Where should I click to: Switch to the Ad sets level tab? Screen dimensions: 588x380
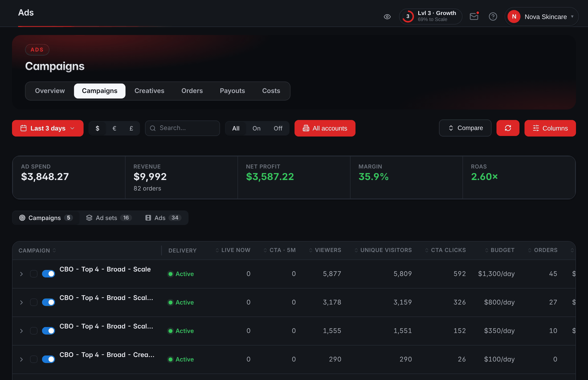[108, 218]
